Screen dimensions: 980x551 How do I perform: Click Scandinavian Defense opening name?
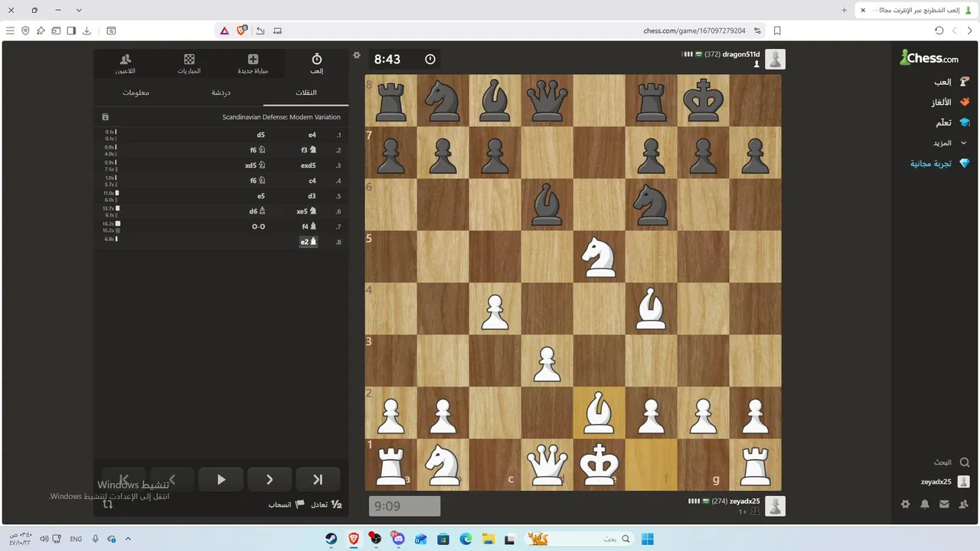pos(281,117)
